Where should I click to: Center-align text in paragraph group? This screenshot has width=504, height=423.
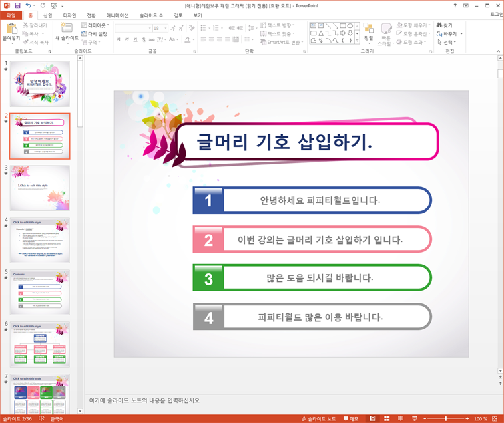pyautogui.click(x=211, y=39)
